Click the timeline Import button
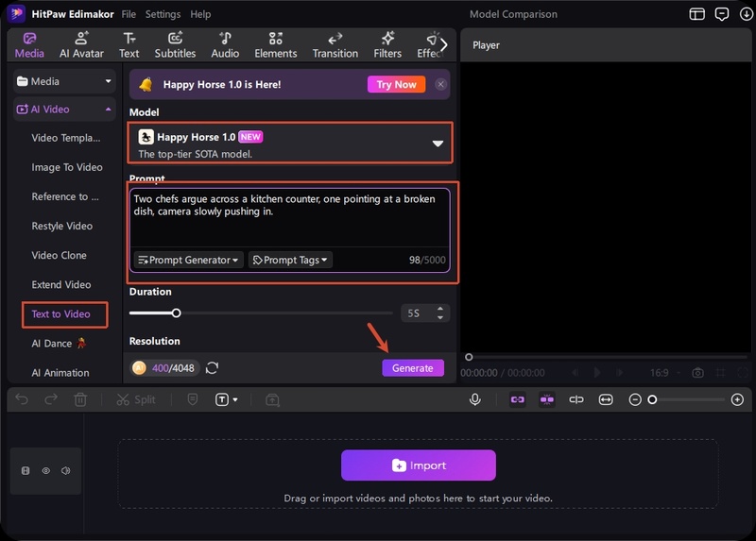This screenshot has height=541, width=756. (x=419, y=465)
